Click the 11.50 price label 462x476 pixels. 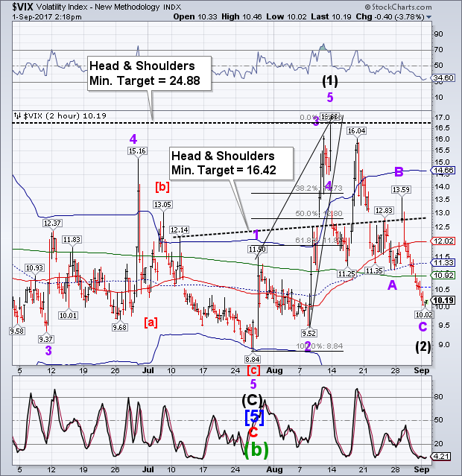click(257, 250)
